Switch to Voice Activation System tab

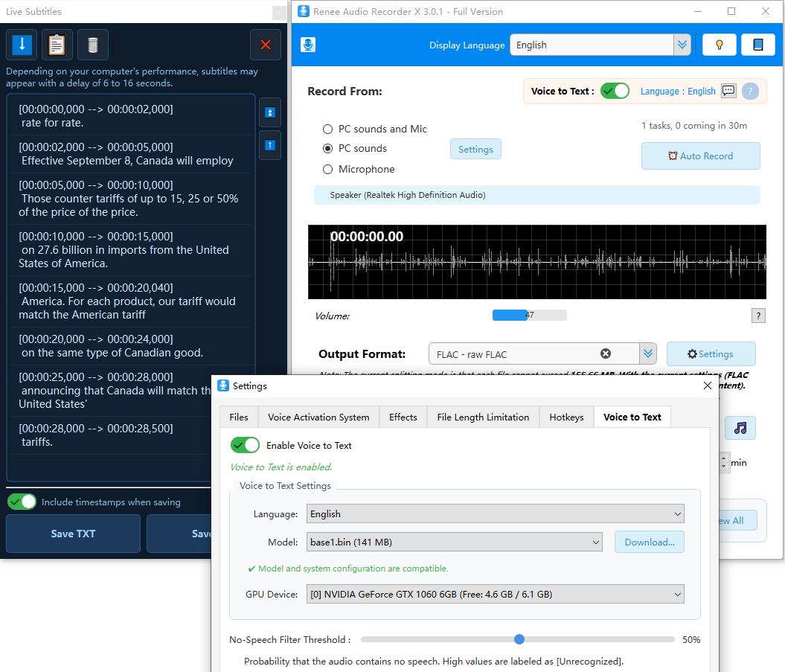318,417
